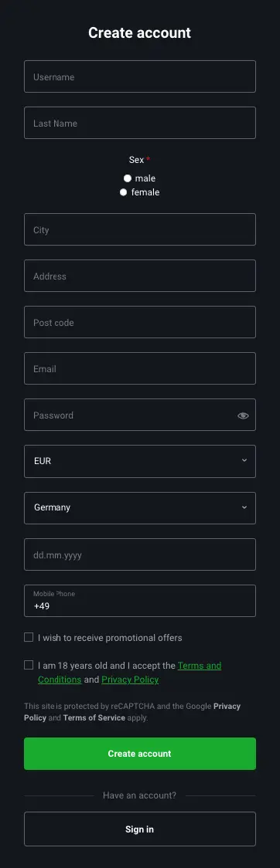The width and height of the screenshot is (280, 868).
Task: Click the Mobile Phone field with +49
Action: tap(140, 601)
